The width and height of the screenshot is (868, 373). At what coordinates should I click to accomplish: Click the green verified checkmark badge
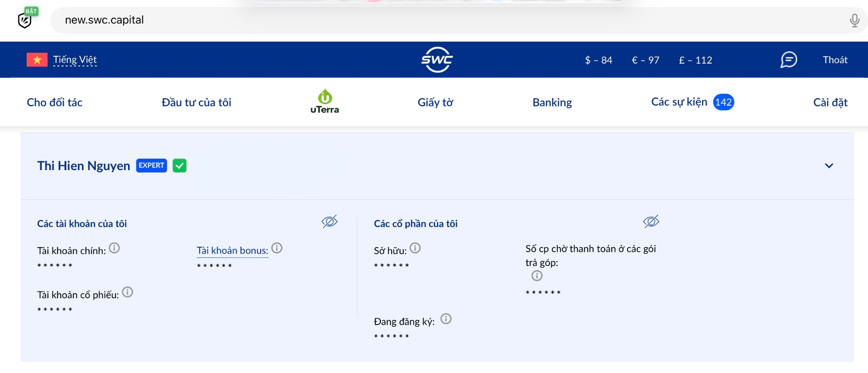coord(179,166)
